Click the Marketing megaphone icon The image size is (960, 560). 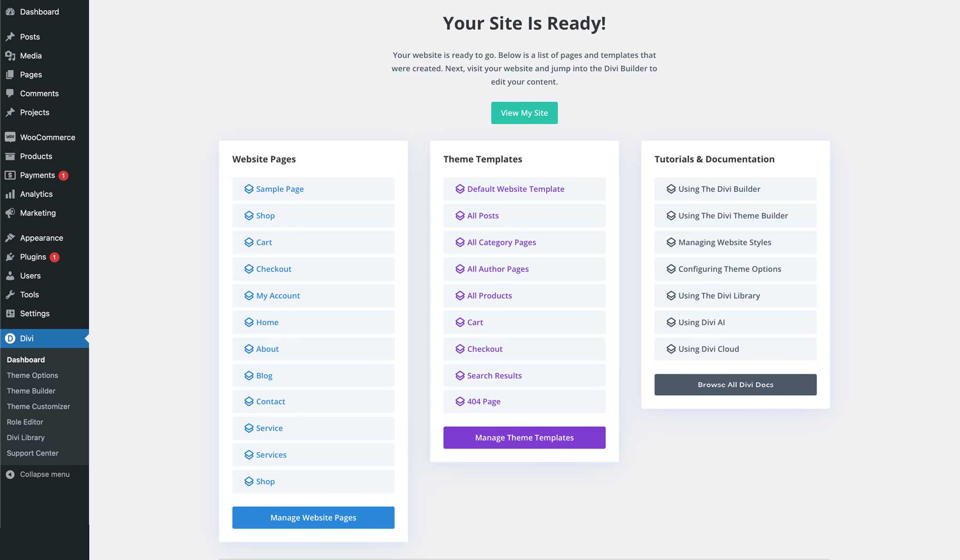[x=10, y=213]
